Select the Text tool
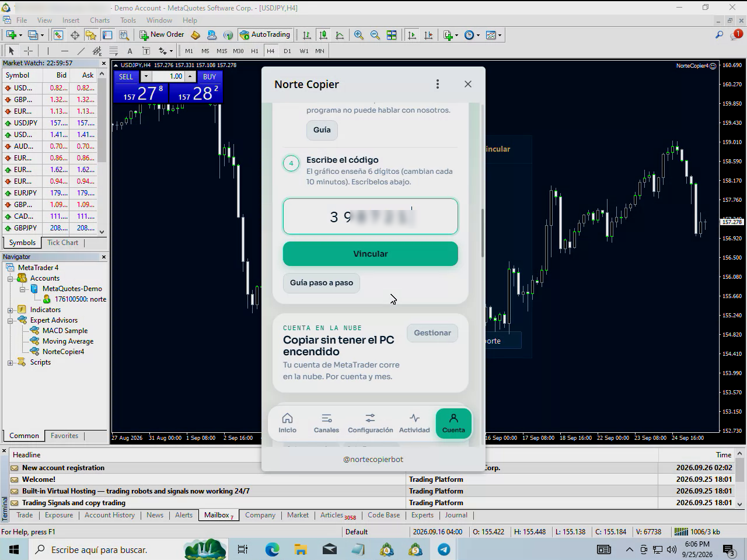Screen dimensions: 747x560 tap(130, 51)
